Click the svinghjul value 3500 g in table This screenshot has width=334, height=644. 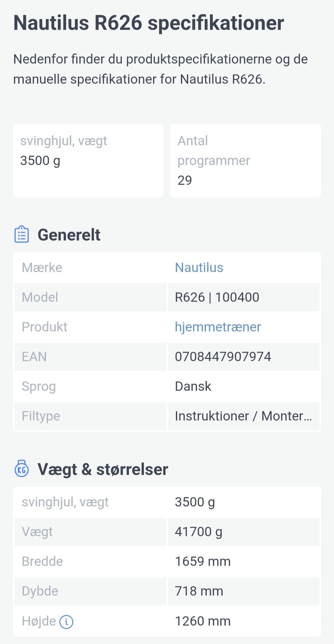(195, 502)
